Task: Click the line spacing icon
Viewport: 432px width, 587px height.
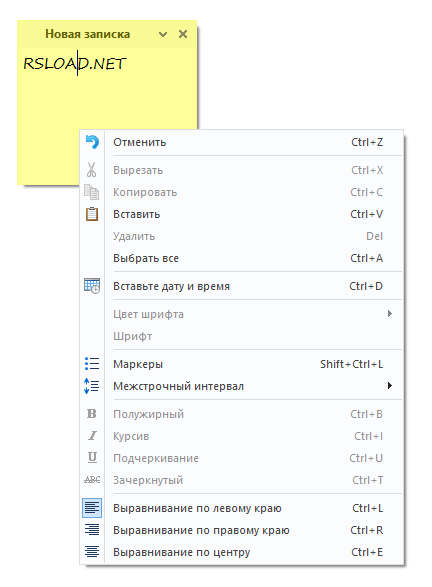Action: (x=92, y=386)
